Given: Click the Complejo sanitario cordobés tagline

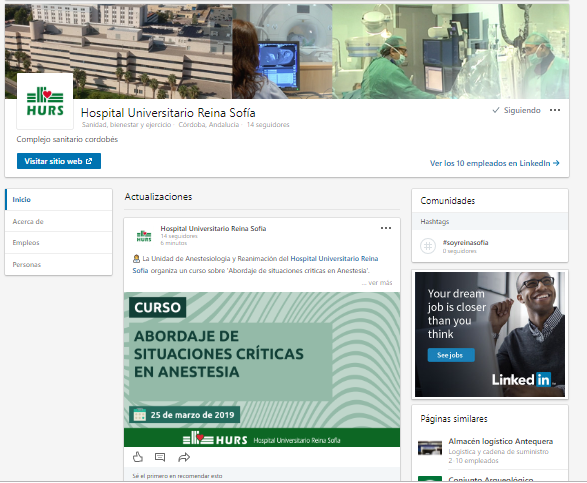Looking at the screenshot, I should [x=67, y=139].
